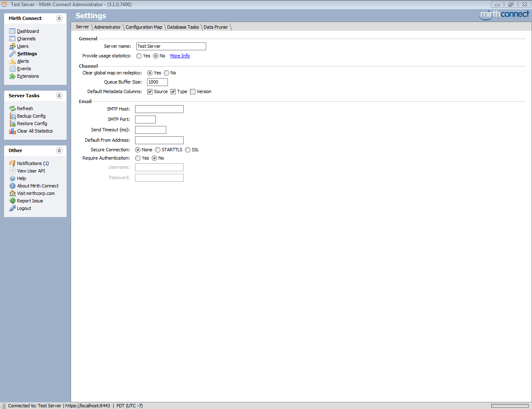Click the Clear All Statistics icon
The height and width of the screenshot is (409, 532).
point(12,131)
